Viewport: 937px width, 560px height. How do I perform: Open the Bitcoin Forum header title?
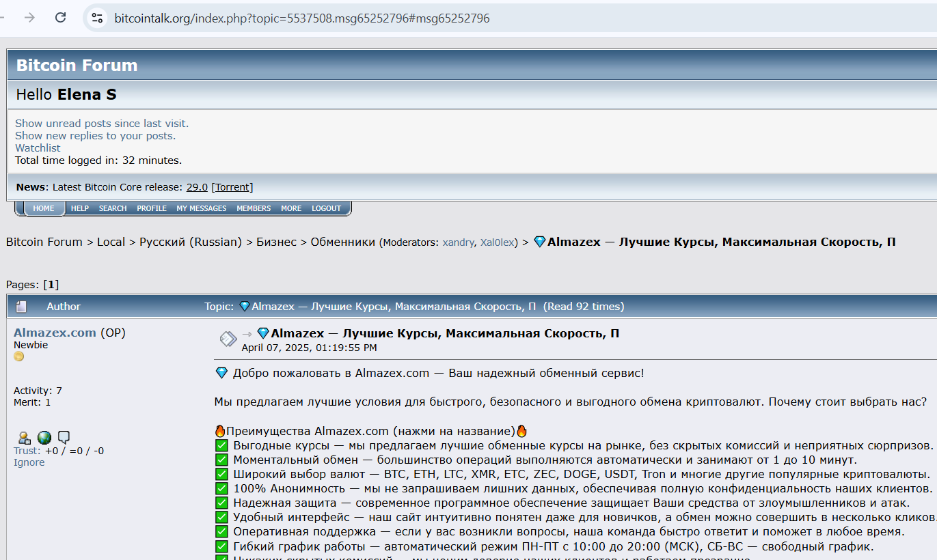point(77,66)
